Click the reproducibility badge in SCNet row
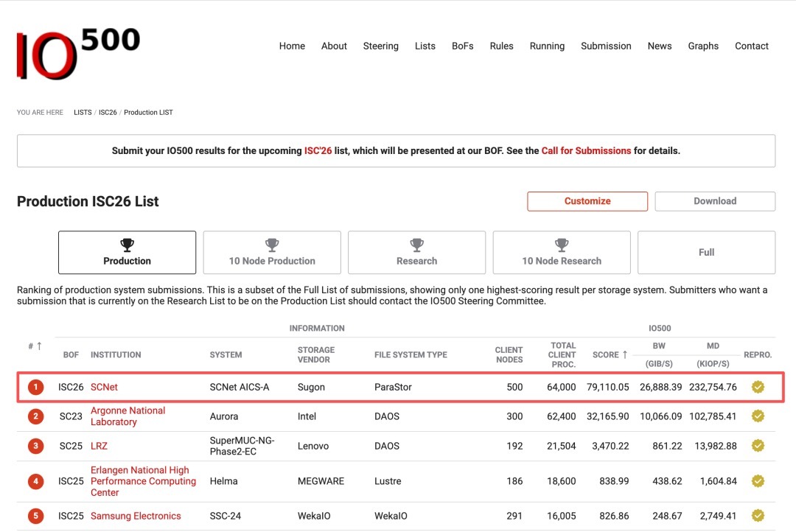The width and height of the screenshot is (796, 532). 758,387
